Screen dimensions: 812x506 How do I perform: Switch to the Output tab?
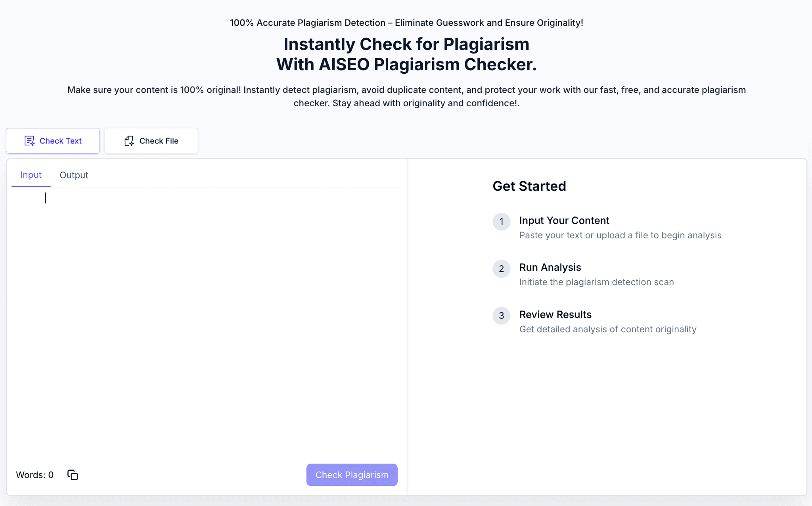(74, 175)
